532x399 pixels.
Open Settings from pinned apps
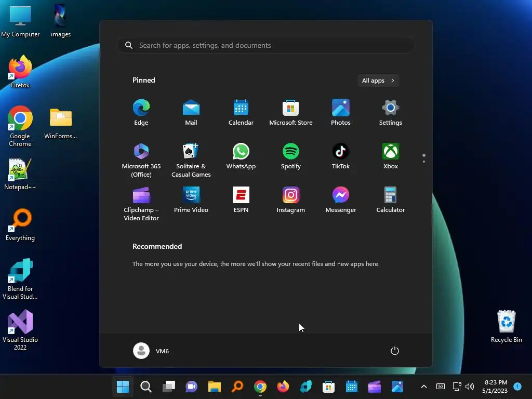tap(391, 113)
